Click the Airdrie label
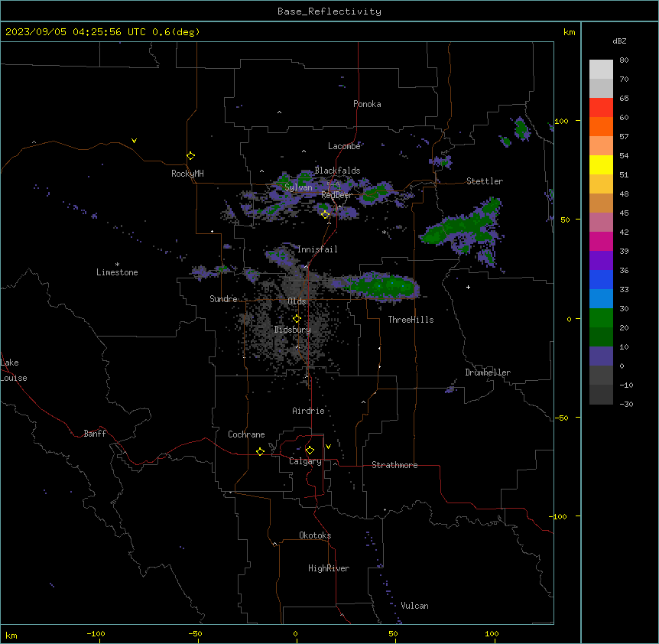Image resolution: width=659 pixels, height=644 pixels. tap(308, 411)
